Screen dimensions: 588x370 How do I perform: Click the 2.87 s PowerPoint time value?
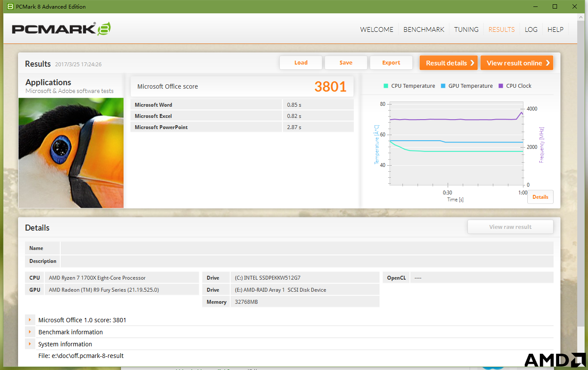coord(294,127)
